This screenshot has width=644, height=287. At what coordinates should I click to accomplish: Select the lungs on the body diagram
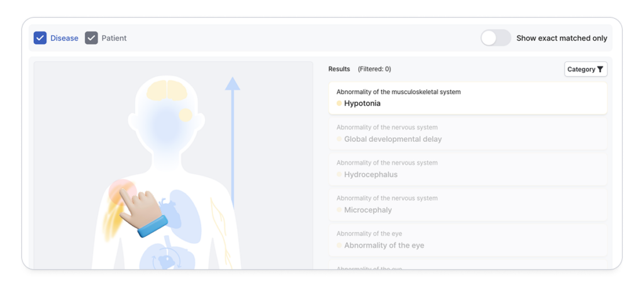pos(186,210)
